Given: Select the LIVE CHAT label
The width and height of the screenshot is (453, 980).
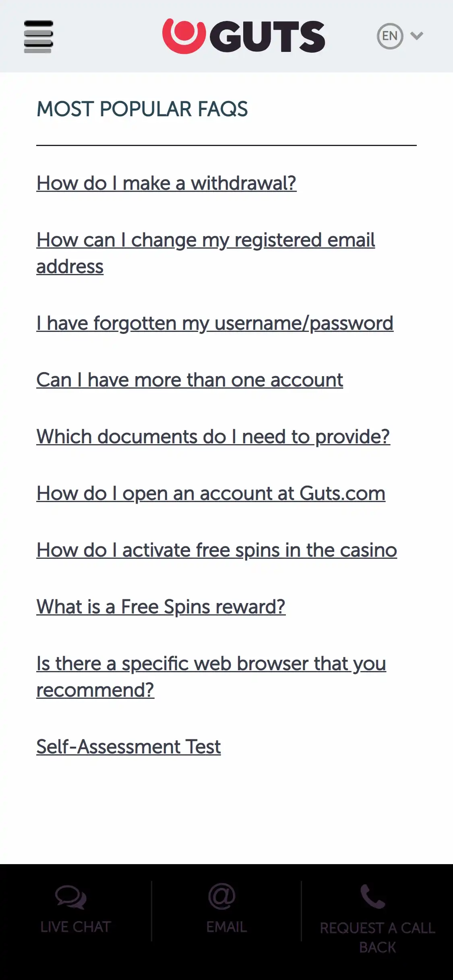Looking at the screenshot, I should (x=75, y=927).
